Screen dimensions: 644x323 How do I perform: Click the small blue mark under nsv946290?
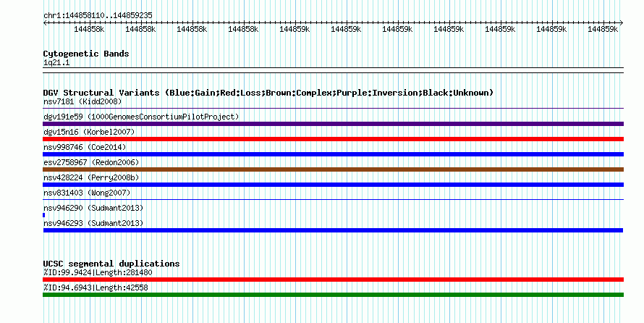click(x=44, y=215)
